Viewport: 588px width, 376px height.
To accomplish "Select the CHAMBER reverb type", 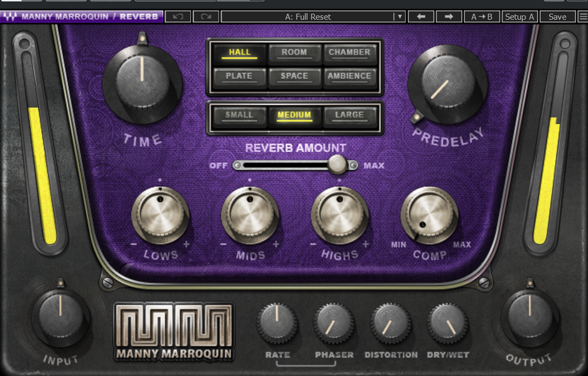I will click(349, 53).
